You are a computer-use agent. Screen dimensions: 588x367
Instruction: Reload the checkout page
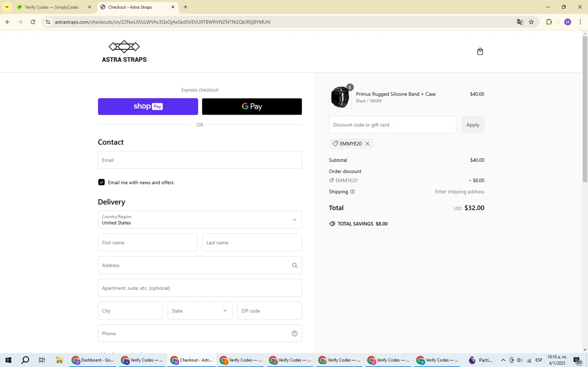tap(33, 22)
